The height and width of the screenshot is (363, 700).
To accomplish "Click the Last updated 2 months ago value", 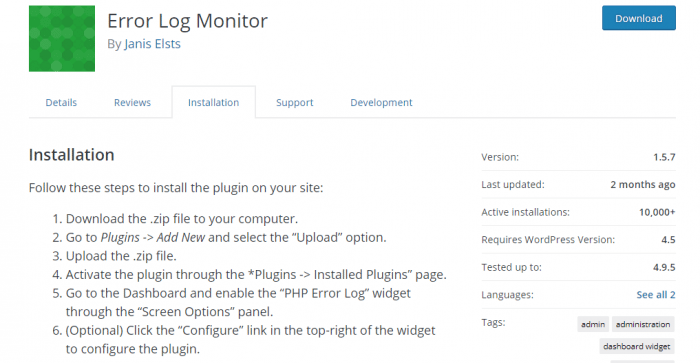I will [x=643, y=185].
